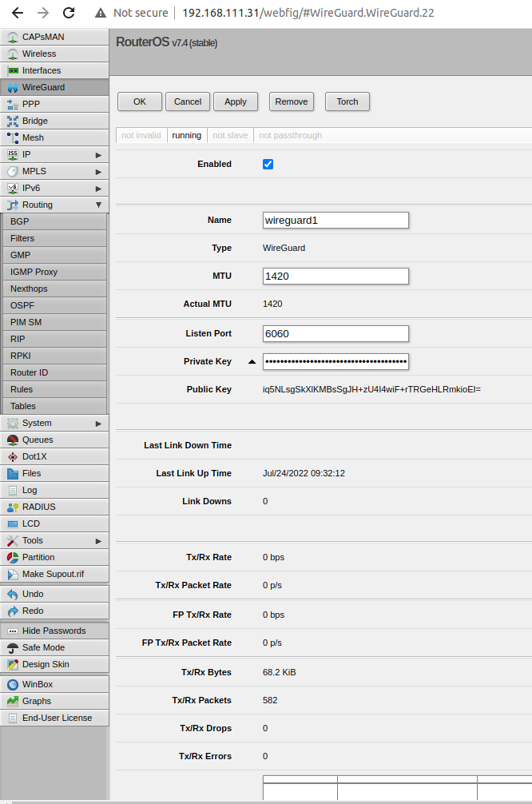Click the Routing icon
The image size is (532, 804).
12,205
